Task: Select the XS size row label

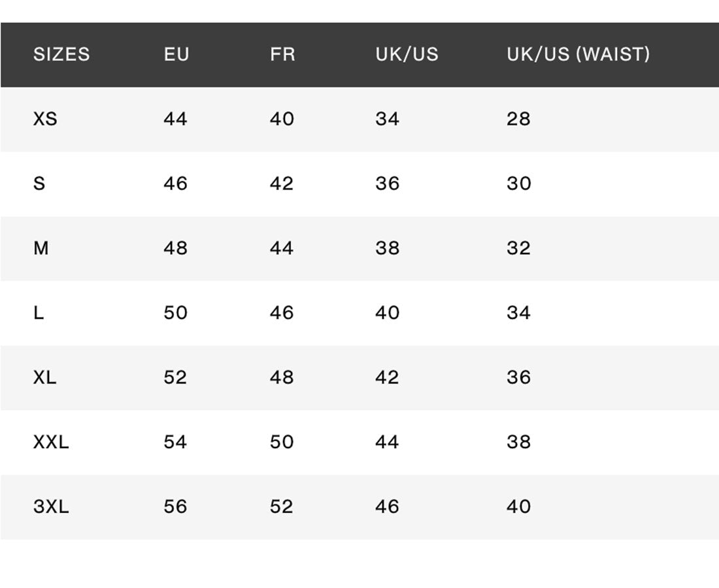Action: click(45, 119)
